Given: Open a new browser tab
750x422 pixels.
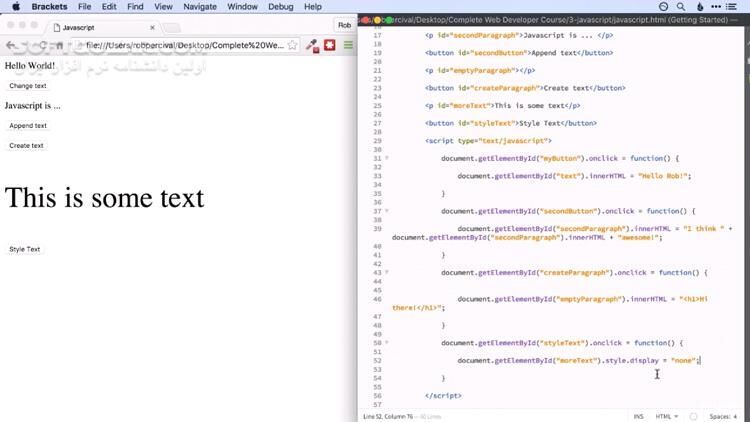Looking at the screenshot, I should [172, 28].
